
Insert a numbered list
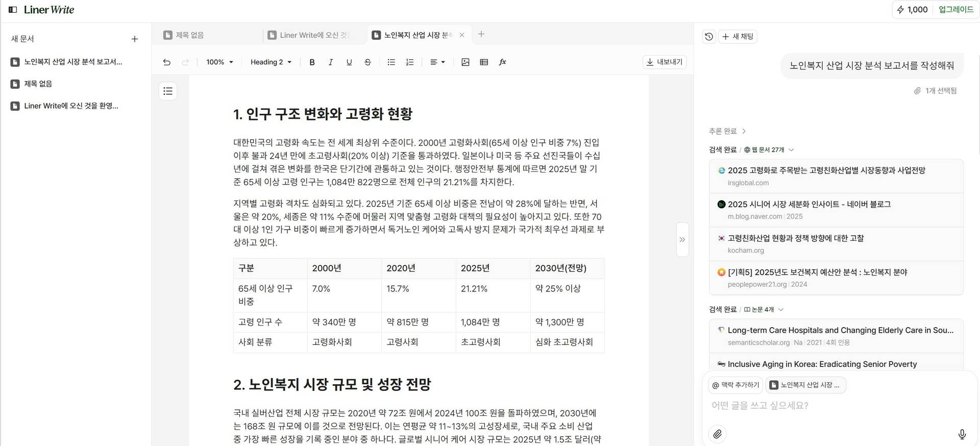click(410, 62)
